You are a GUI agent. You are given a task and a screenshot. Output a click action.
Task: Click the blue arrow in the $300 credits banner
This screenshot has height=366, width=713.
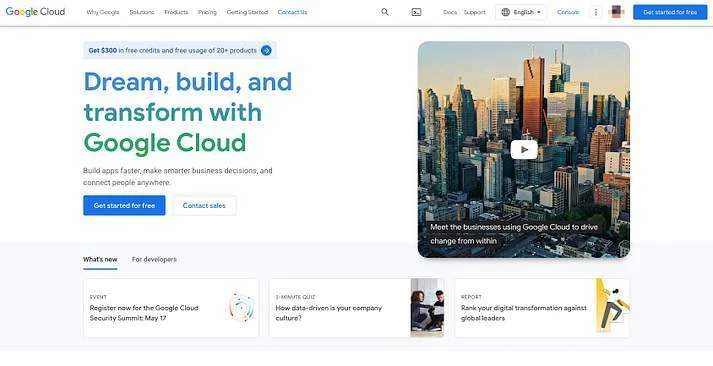coord(266,50)
